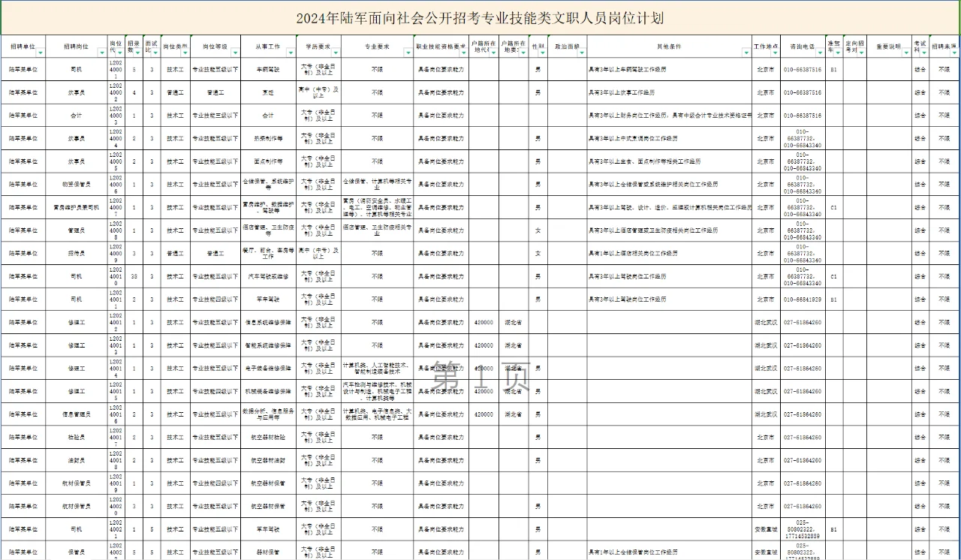961x560 pixels.
Task: Open the 工作地点 column filter dropdown
Action: 776,53
